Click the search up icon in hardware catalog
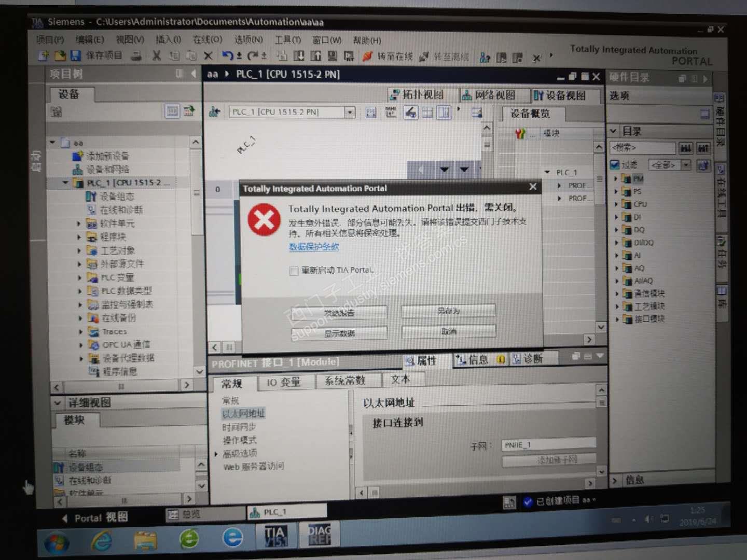747x560 pixels. pyautogui.click(x=703, y=148)
